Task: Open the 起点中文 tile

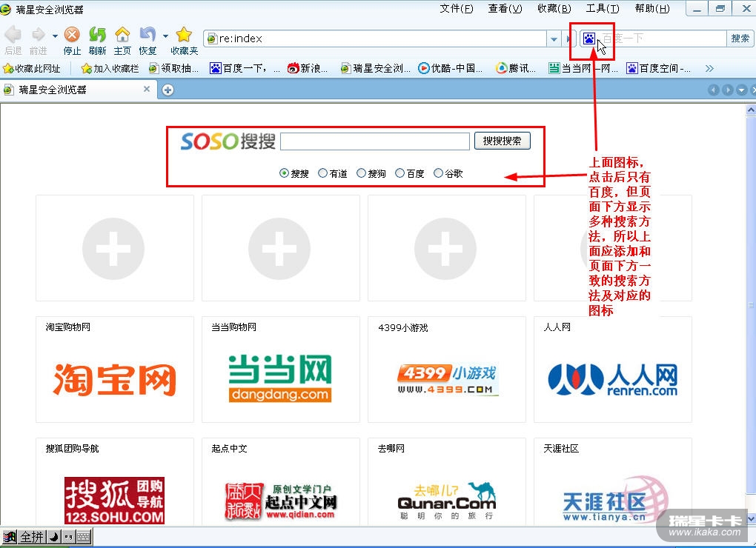Action: (281, 482)
